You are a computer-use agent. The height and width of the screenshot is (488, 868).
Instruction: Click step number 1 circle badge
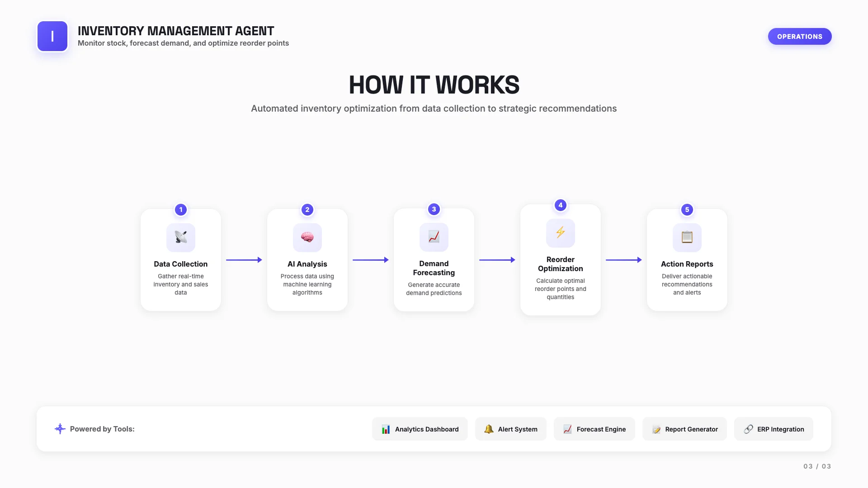(181, 210)
